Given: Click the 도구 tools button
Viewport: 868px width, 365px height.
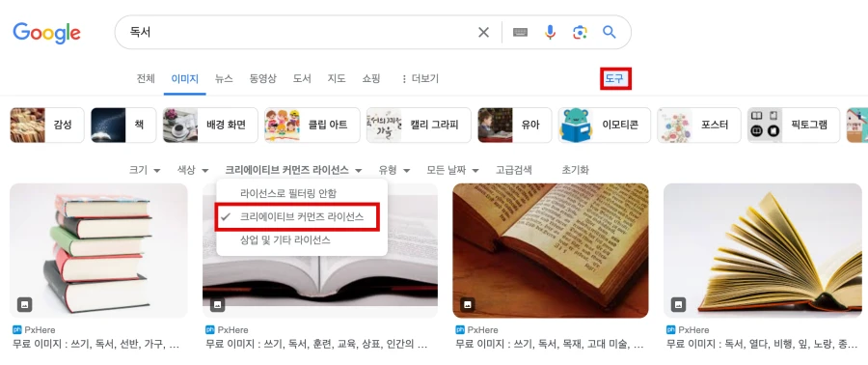Looking at the screenshot, I should [x=615, y=79].
